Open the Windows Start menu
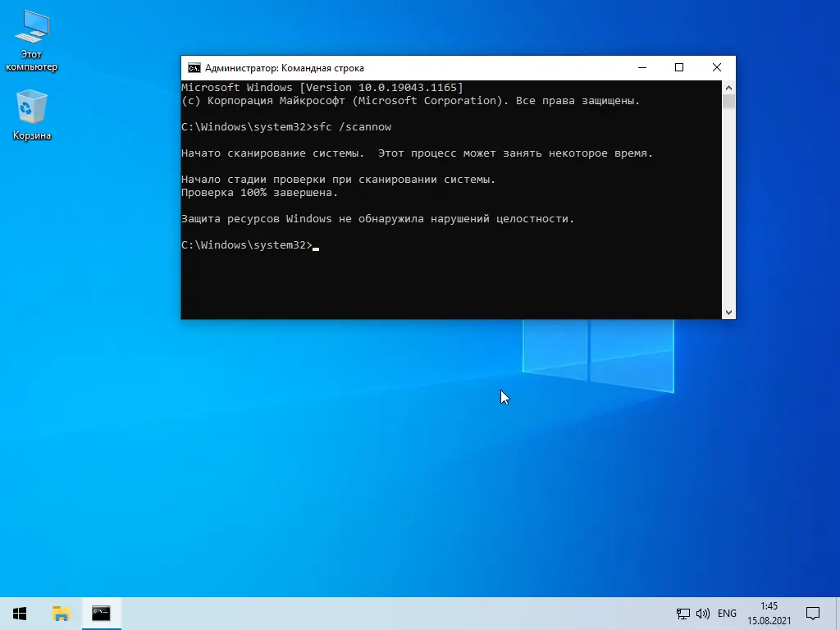840x630 pixels. 20,614
